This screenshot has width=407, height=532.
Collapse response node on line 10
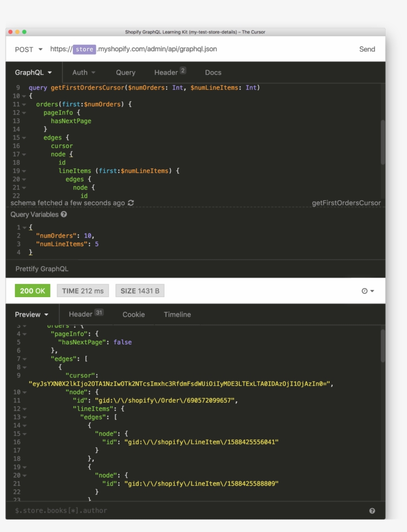pos(24,392)
